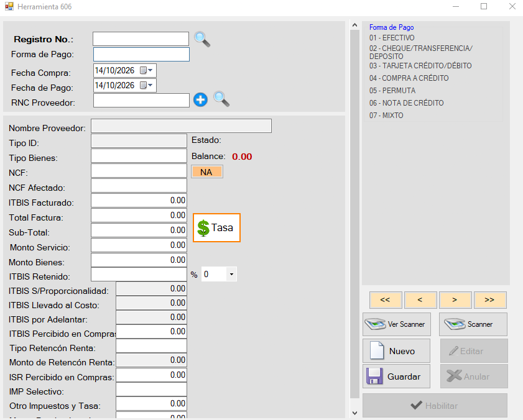Go to previous record with < button
Screen dimensions: 523x420
420,300
